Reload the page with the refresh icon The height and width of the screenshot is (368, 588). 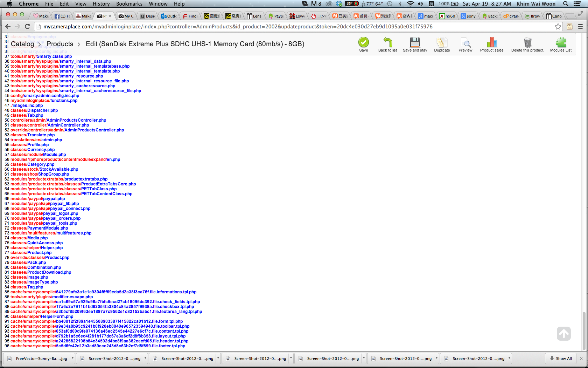(x=28, y=26)
